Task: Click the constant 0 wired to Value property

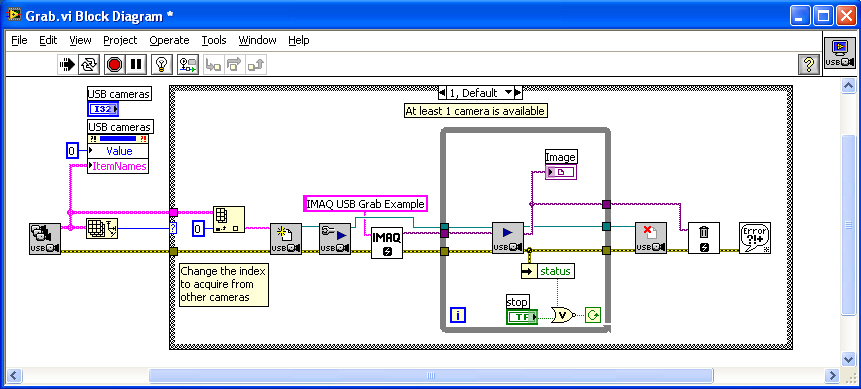Action: click(x=72, y=151)
